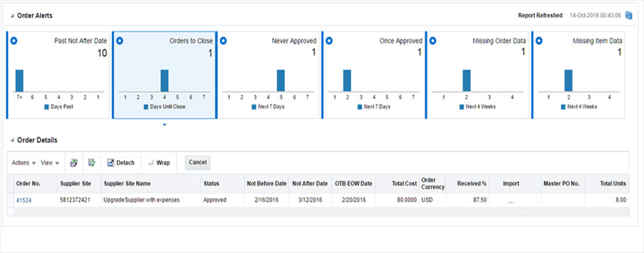
Task: Click the Supplier Site Name column header
Action: point(151,183)
